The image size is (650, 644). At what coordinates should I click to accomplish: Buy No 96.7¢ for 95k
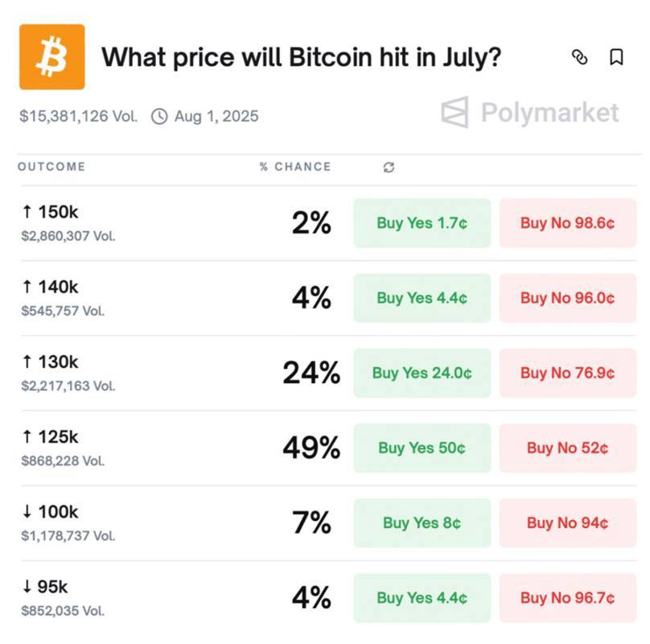[567, 598]
